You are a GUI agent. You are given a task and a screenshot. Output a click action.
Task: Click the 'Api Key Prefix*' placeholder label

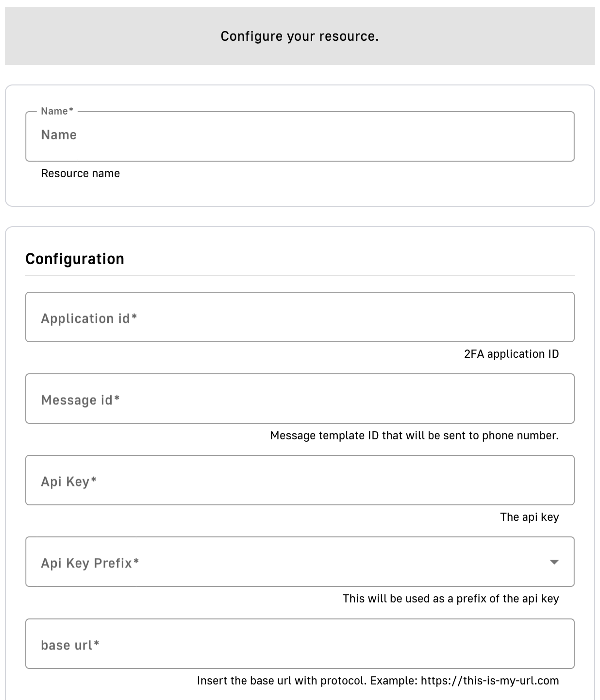click(x=90, y=563)
